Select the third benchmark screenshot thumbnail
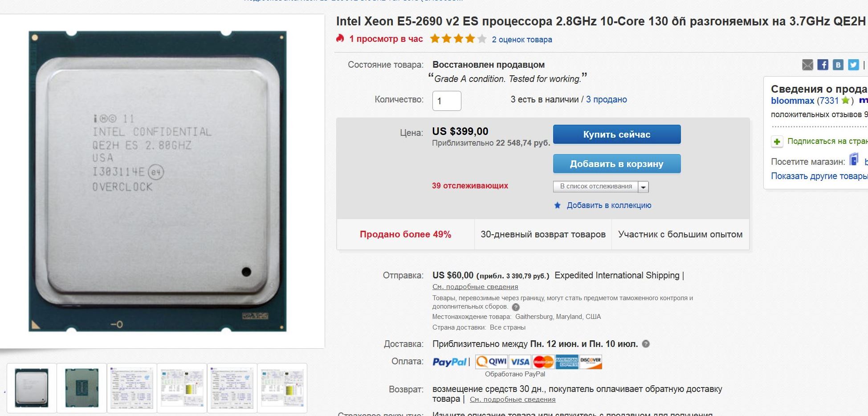Screen dimensions: 868x416 pos(232,388)
